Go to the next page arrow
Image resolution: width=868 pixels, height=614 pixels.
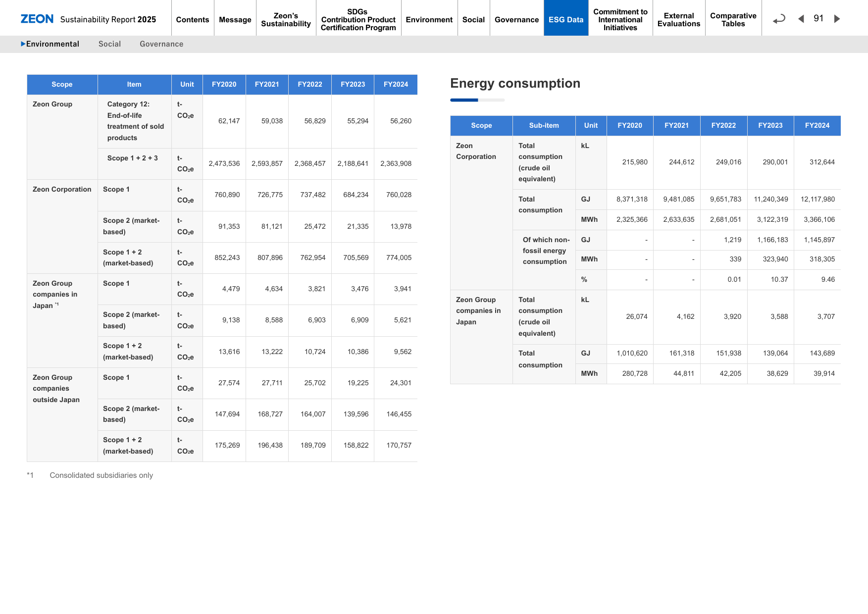pos(837,19)
